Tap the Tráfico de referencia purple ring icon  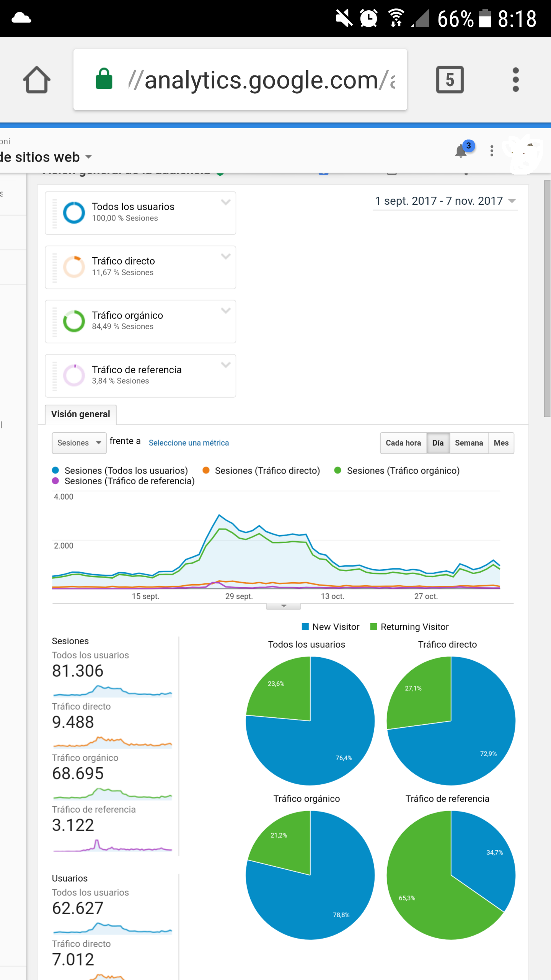click(73, 375)
